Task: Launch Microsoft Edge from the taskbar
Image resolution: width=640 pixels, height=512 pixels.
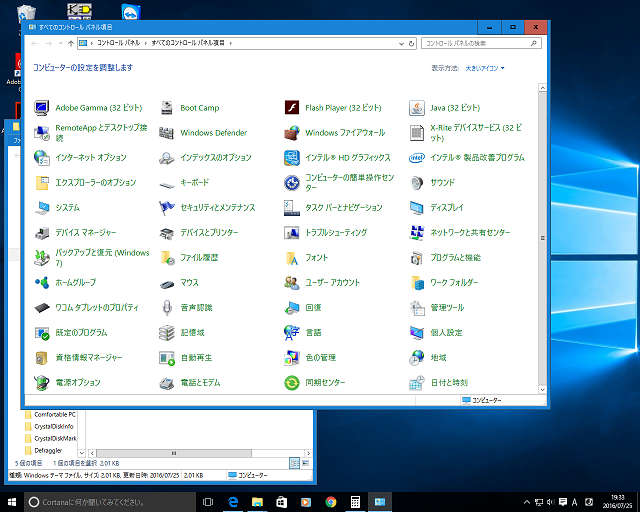Action: pyautogui.click(x=233, y=502)
